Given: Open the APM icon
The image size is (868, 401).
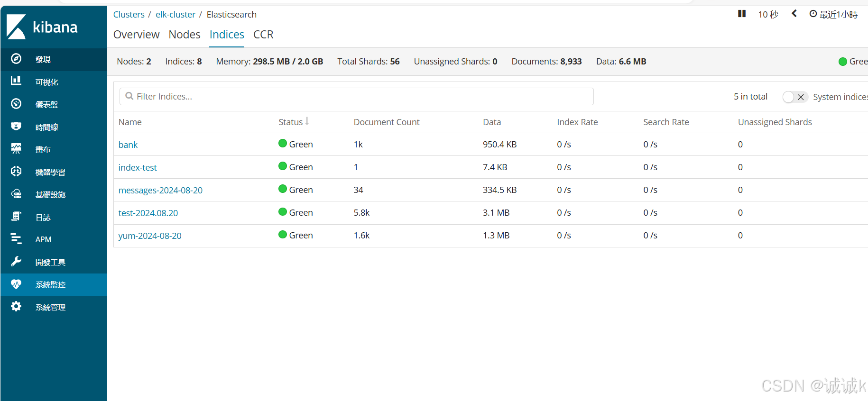Looking at the screenshot, I should [x=16, y=239].
